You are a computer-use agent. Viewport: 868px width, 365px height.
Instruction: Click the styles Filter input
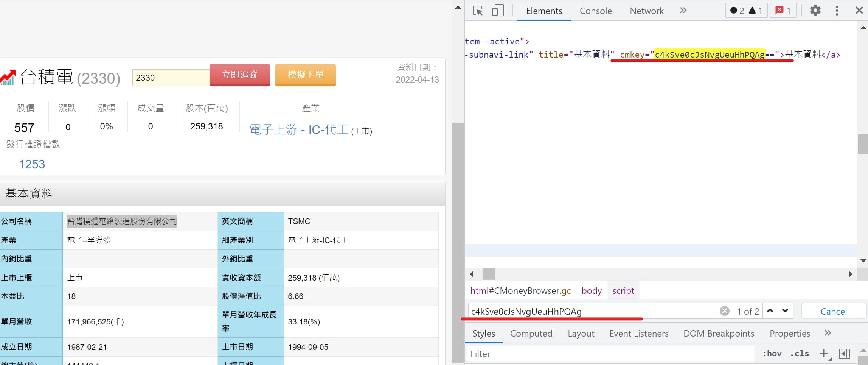click(x=611, y=354)
